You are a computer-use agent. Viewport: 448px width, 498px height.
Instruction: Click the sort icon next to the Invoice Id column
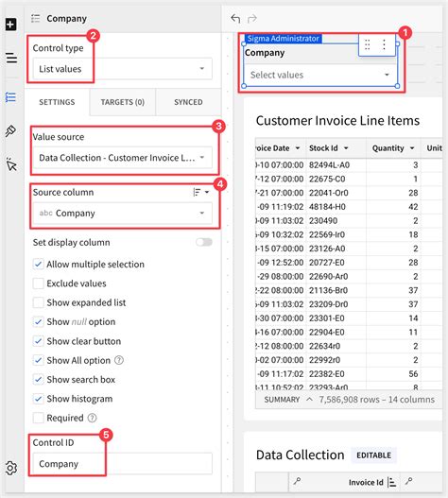point(392,482)
